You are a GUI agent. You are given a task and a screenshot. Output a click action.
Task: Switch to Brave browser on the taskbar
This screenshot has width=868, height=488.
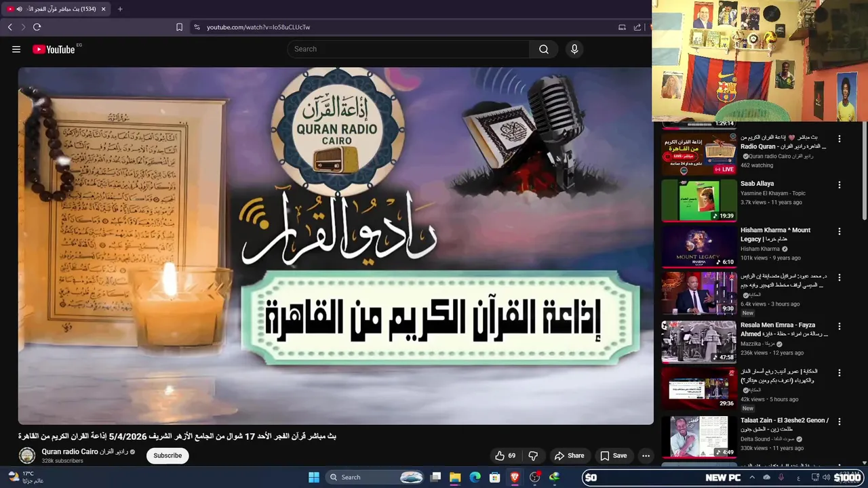pyautogui.click(x=515, y=477)
